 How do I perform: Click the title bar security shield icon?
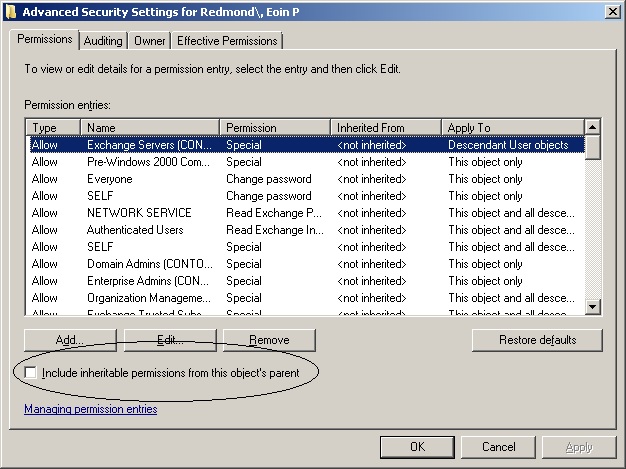(x=11, y=11)
